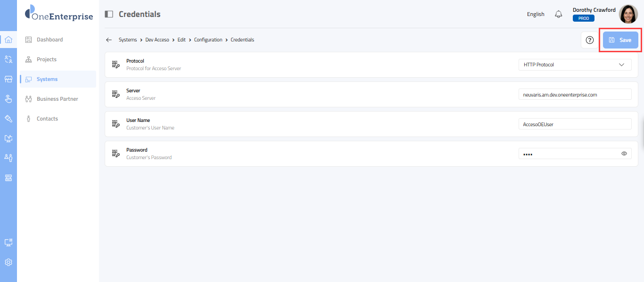Open the English language selector
Image resolution: width=644 pixels, height=282 pixels.
click(536, 14)
